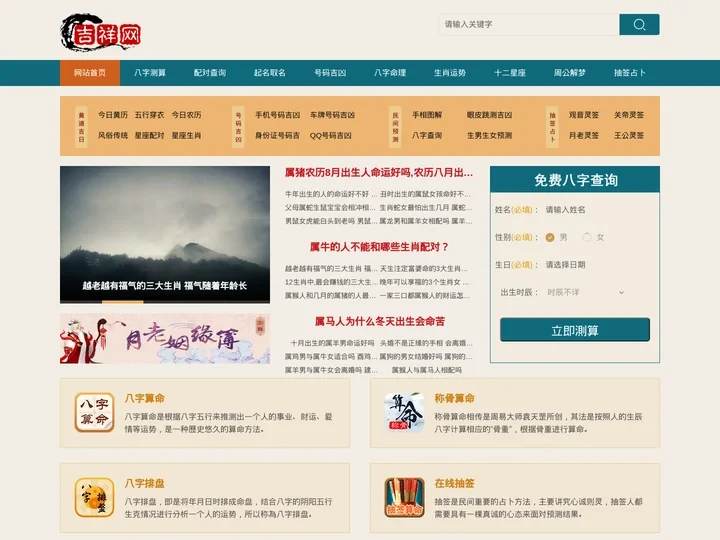This screenshot has height=540, width=720.
Task: Open the 八字测算 menu item
Action: click(x=150, y=73)
